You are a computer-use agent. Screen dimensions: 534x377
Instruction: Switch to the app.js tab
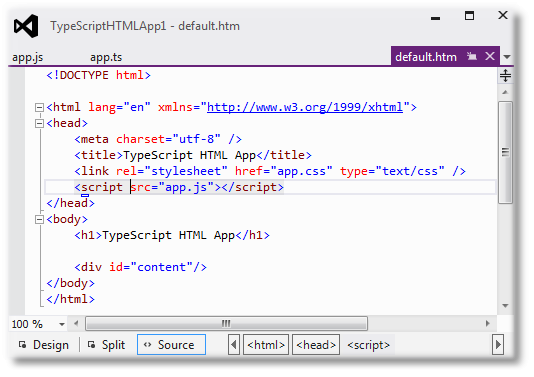pyautogui.click(x=28, y=57)
